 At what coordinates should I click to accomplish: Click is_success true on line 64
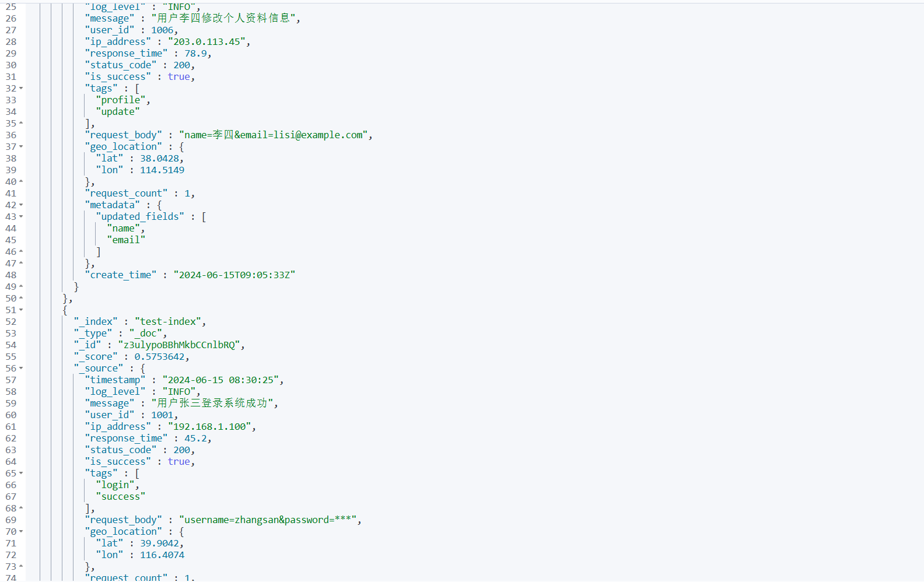[178, 461]
